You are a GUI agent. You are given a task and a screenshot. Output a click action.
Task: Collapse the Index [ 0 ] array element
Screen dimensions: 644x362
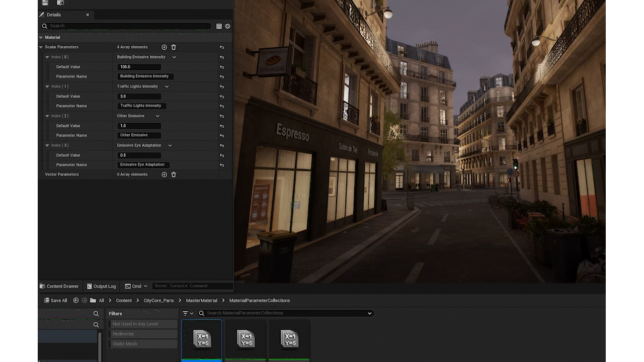[47, 57]
